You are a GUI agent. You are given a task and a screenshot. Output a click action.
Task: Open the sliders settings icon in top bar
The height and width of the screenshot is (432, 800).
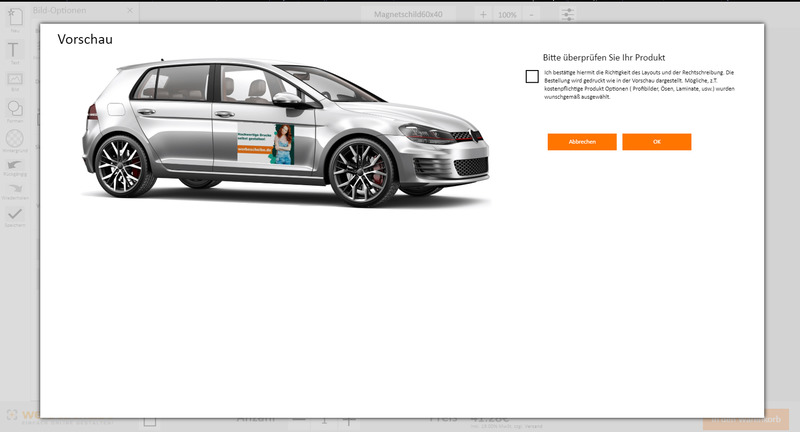[x=567, y=15]
